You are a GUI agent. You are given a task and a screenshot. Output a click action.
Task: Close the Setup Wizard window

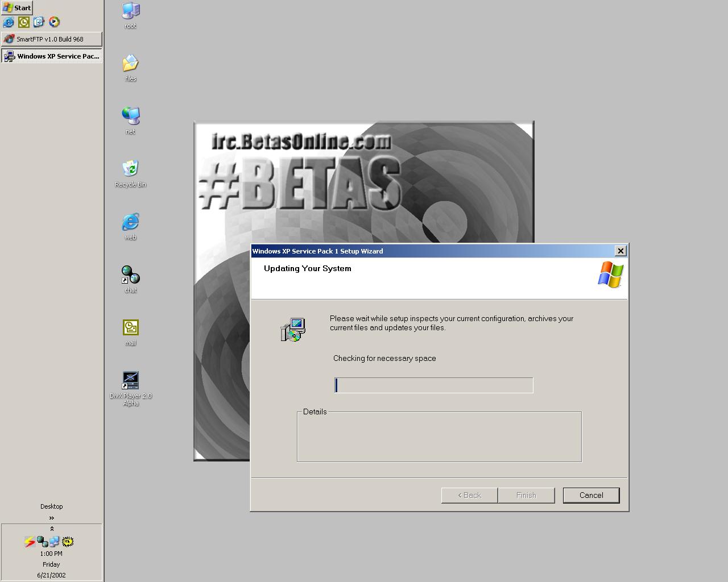point(621,251)
